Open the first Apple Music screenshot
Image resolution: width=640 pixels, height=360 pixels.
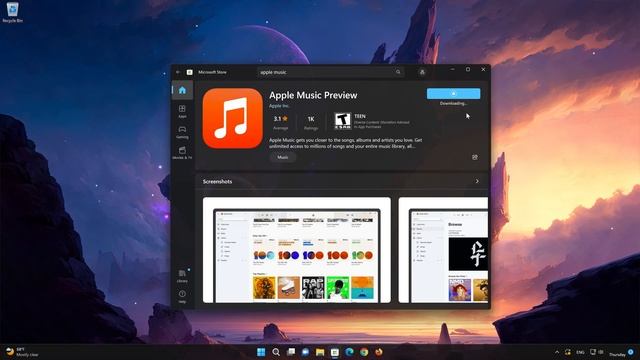pyautogui.click(x=297, y=250)
